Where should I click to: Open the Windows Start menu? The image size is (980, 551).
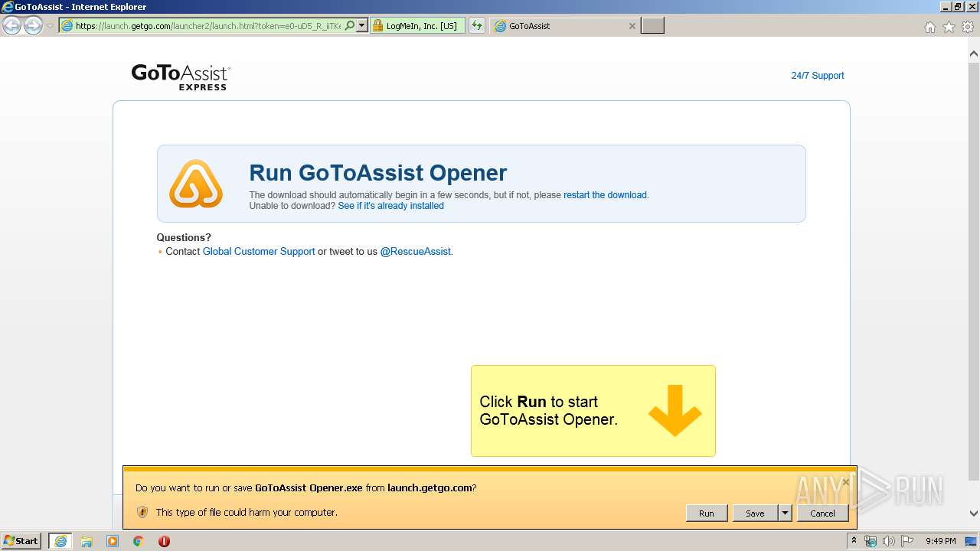pyautogui.click(x=21, y=541)
